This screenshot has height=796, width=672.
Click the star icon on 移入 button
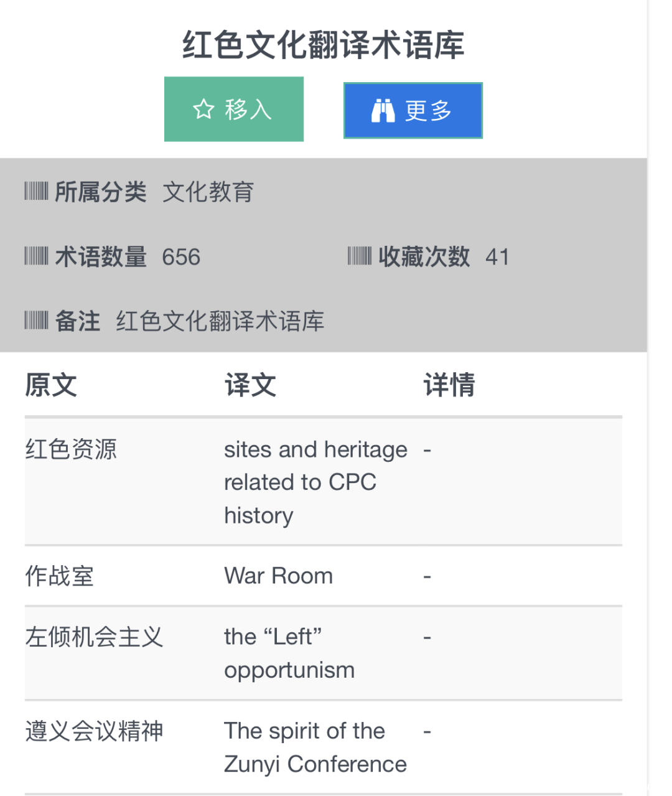[203, 110]
